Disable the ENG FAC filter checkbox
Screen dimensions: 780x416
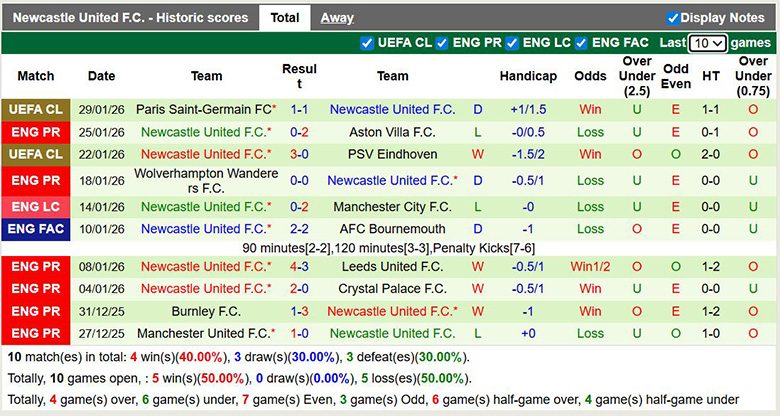581,44
